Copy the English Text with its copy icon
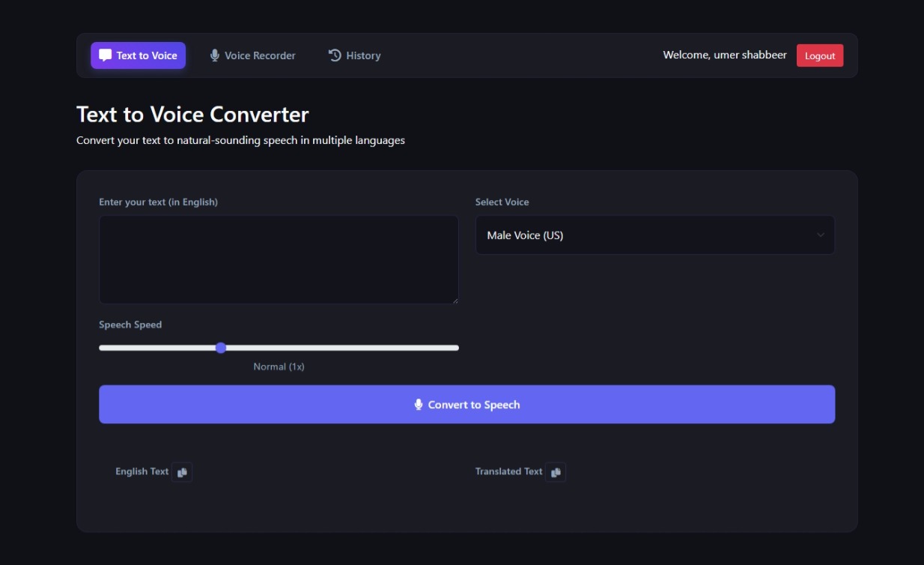This screenshot has height=565, width=924. [x=182, y=472]
